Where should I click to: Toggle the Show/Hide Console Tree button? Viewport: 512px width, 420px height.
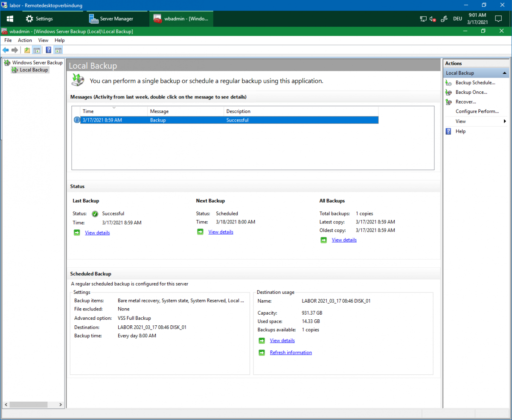[x=37, y=50]
